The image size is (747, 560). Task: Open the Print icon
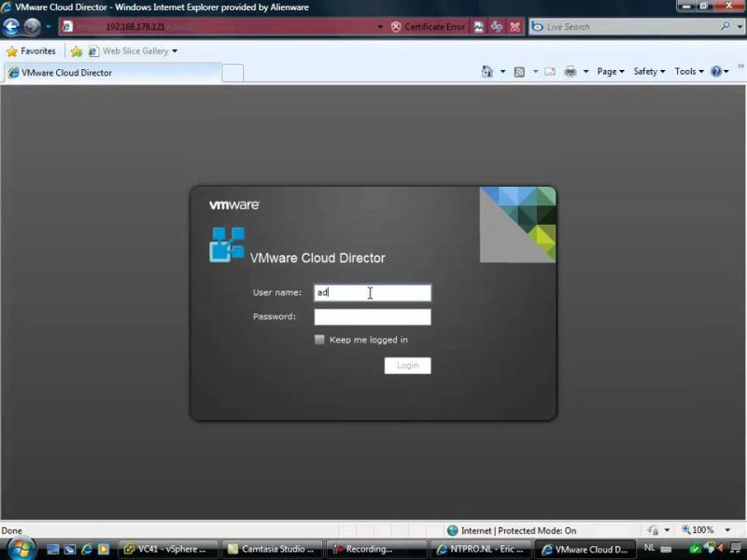click(570, 70)
